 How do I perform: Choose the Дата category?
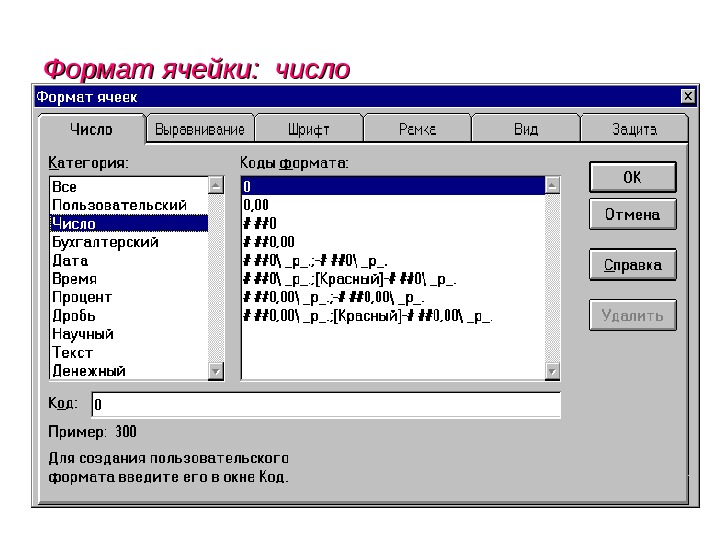[129, 260]
